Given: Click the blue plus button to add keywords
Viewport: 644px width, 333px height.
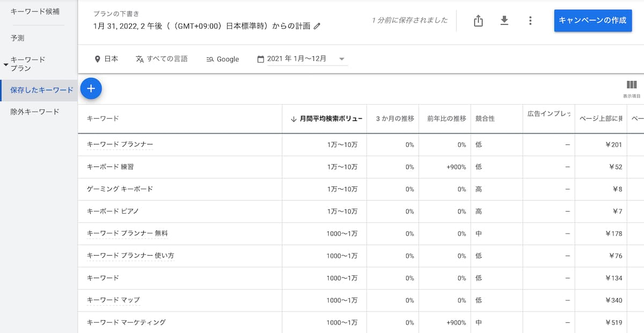Looking at the screenshot, I should (91, 89).
